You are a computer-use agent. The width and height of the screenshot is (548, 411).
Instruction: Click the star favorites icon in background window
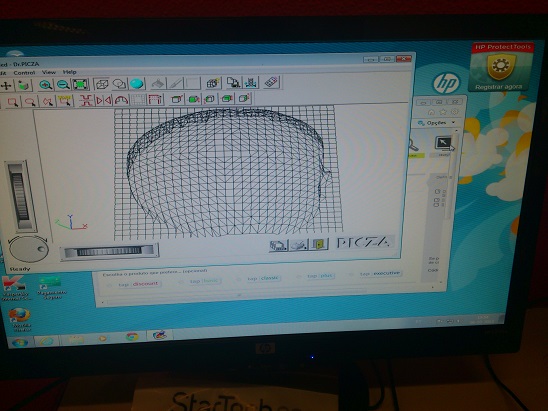[443, 112]
